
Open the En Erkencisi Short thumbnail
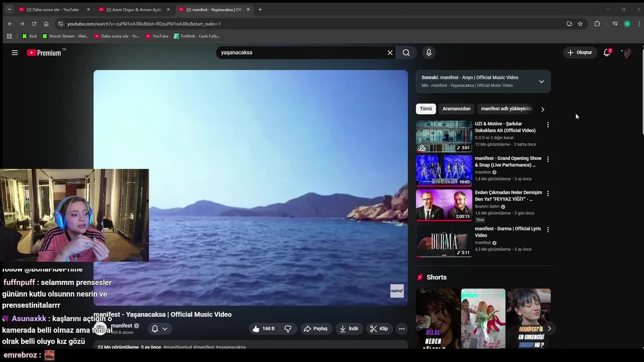click(x=528, y=318)
